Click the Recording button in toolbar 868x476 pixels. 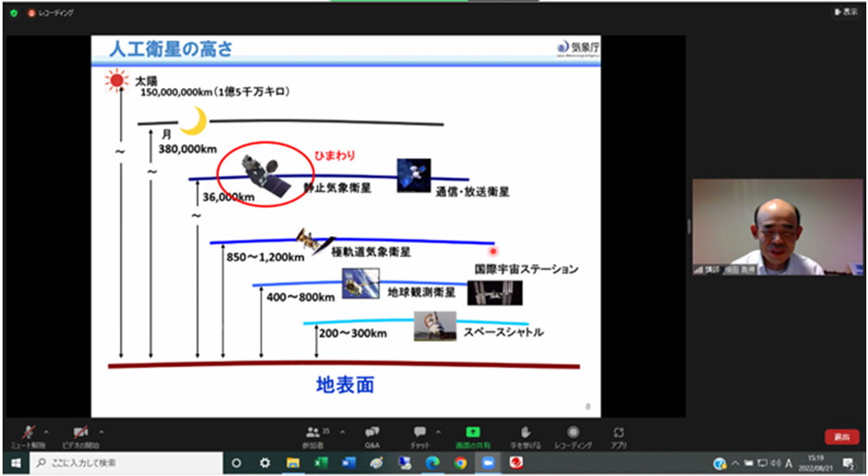(x=572, y=435)
